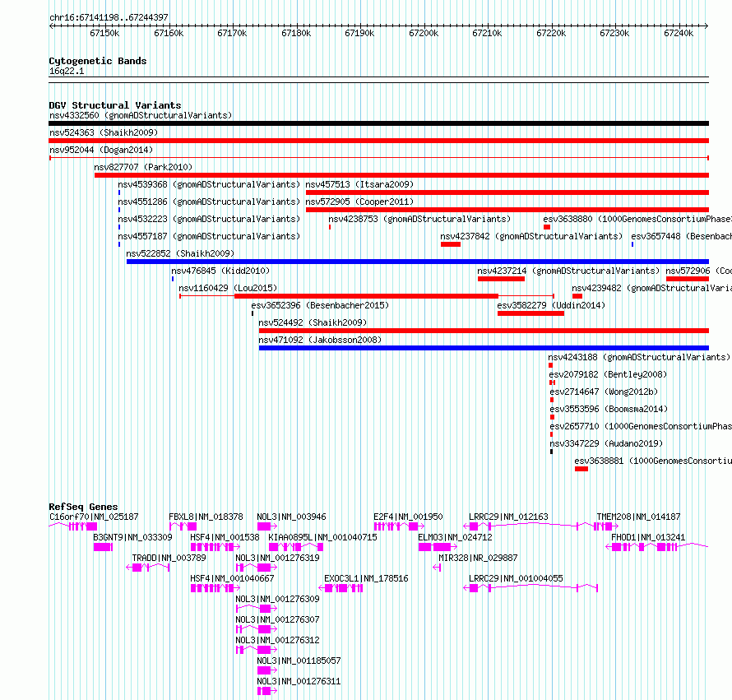Screen dimensions: 732x700
Task: Open B3GNT9|NM_033309 gene label
Action: 132,537
